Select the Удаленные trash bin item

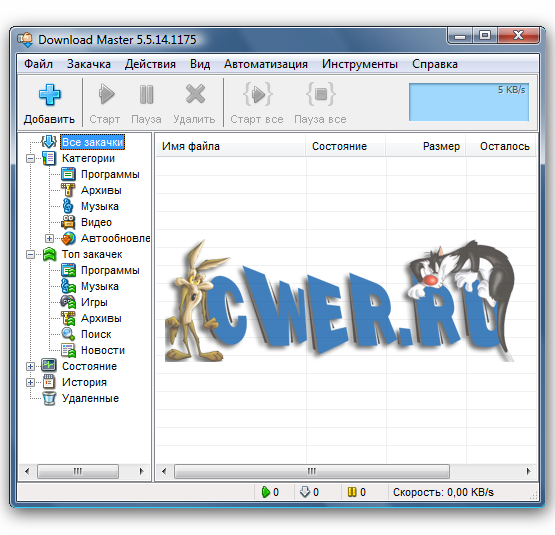point(81,398)
